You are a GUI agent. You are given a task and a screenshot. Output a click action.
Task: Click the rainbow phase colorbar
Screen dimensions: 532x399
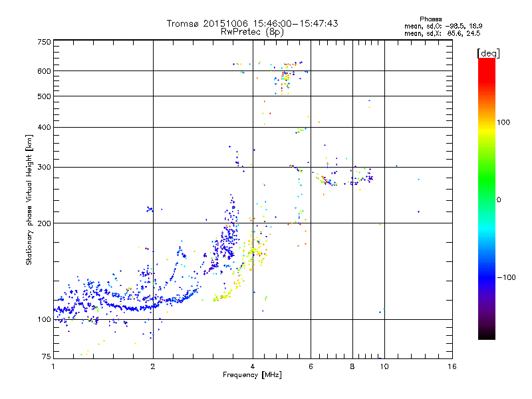pos(487,198)
